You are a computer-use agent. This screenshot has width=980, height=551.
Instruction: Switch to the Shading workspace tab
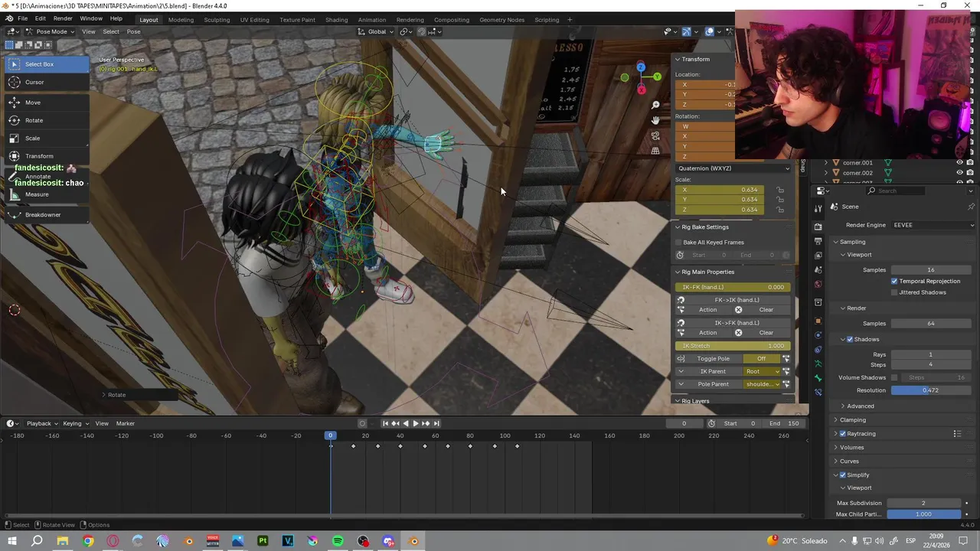[336, 20]
